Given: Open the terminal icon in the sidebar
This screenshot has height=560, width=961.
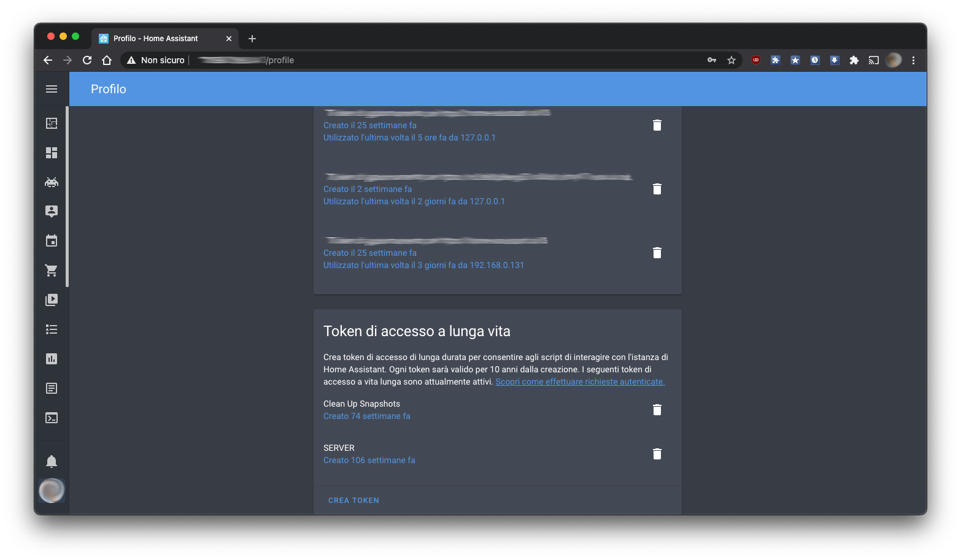Looking at the screenshot, I should [x=52, y=418].
